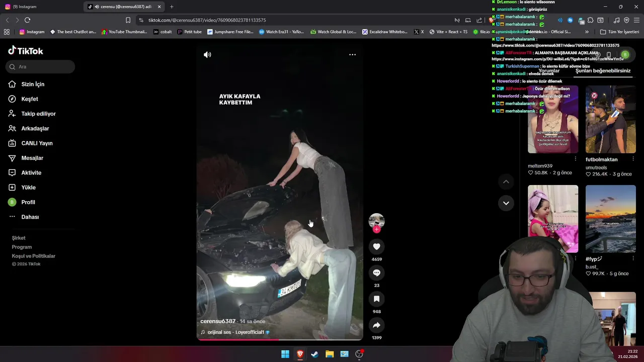Image resolution: width=644 pixels, height=362 pixels.
Task: Open a new browser tab
Action: pos(172,7)
